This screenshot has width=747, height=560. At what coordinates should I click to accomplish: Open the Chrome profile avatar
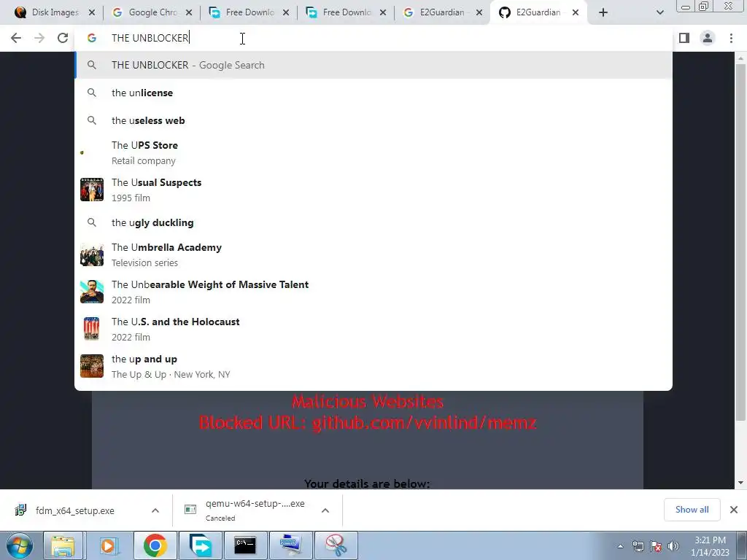(708, 38)
